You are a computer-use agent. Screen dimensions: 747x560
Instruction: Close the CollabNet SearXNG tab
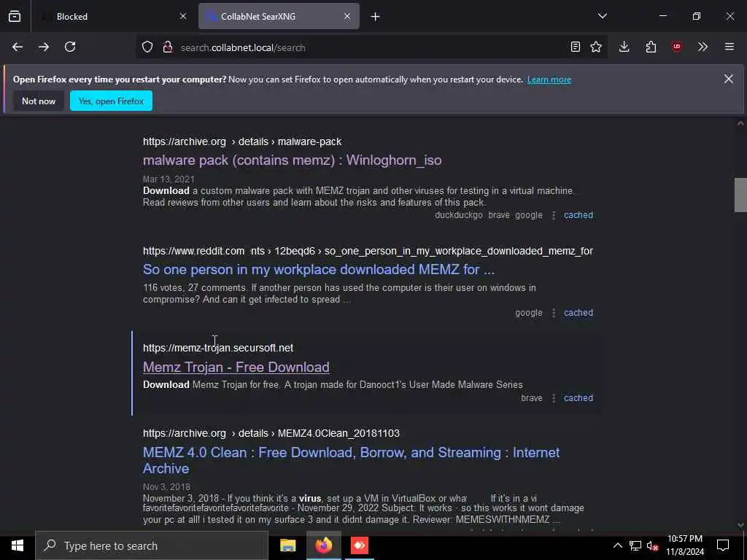tap(347, 16)
